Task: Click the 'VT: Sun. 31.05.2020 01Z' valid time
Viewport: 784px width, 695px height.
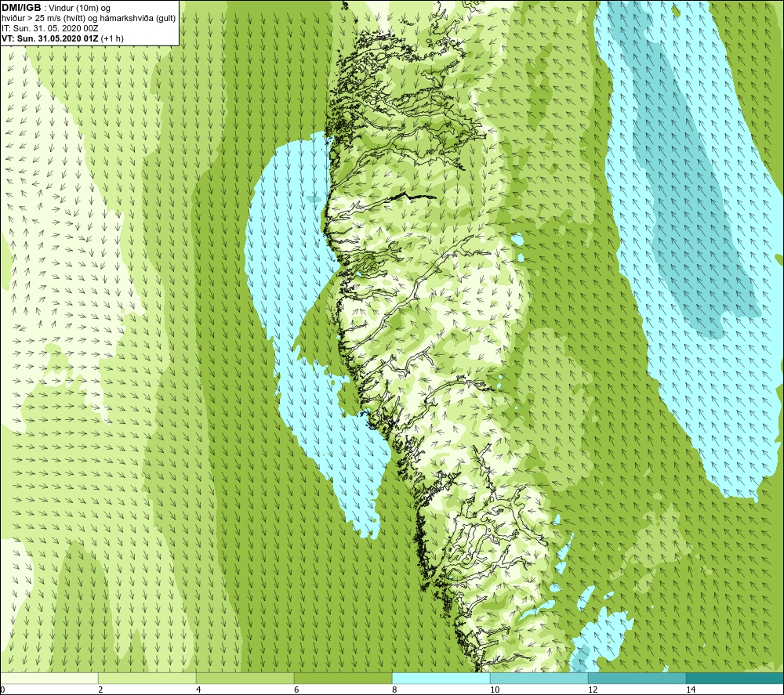Action: (x=50, y=38)
